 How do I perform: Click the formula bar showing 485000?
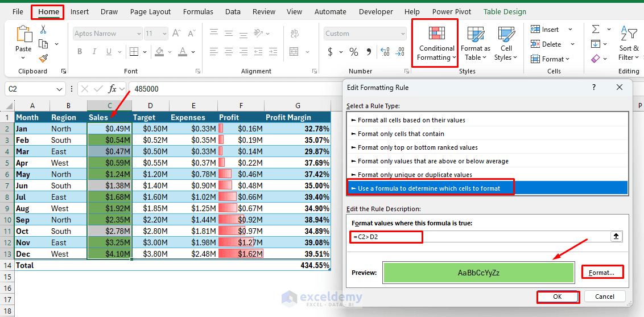[234, 89]
